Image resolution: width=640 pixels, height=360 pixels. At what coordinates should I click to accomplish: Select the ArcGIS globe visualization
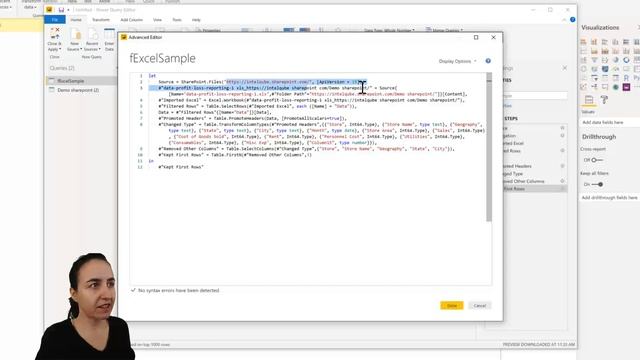point(616,87)
